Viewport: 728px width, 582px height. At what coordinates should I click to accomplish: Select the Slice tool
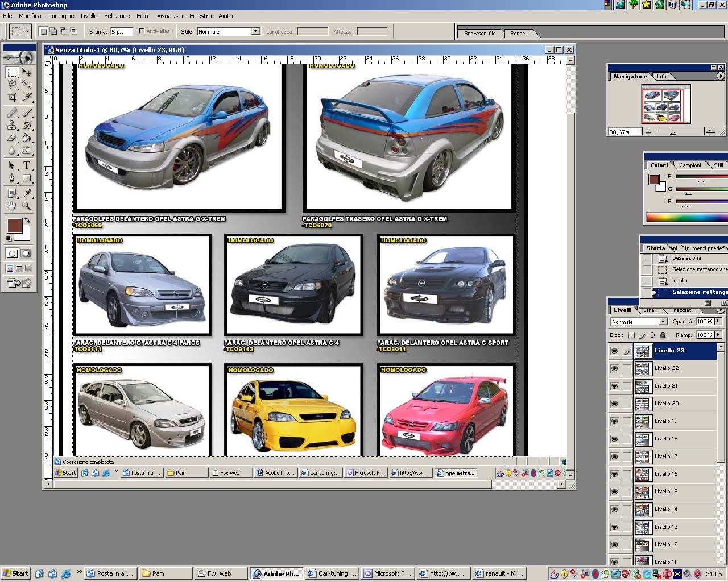pos(26,97)
